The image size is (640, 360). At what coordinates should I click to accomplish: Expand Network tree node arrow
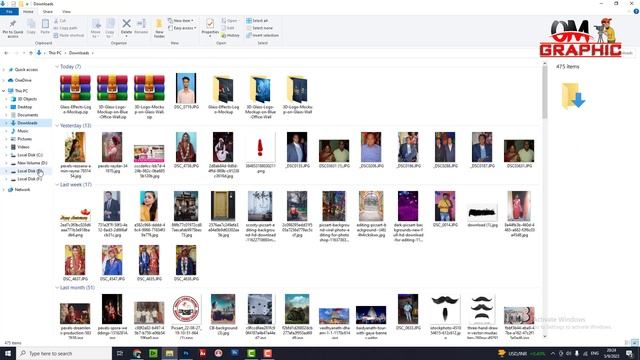click(x=4, y=190)
